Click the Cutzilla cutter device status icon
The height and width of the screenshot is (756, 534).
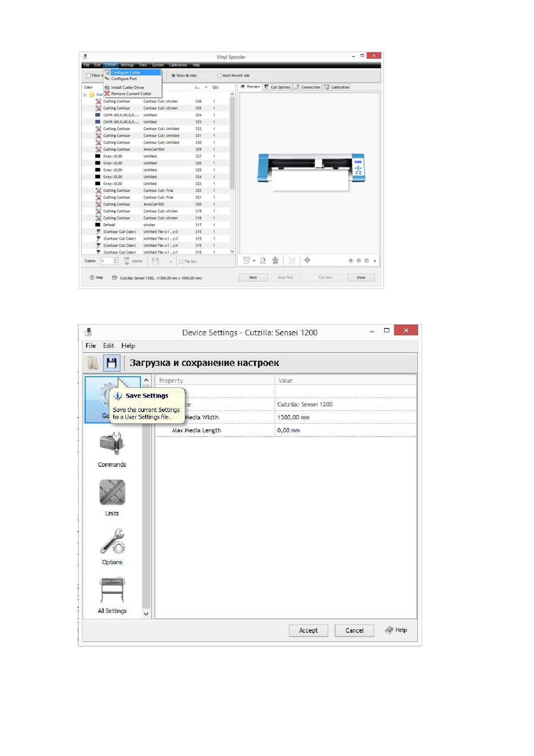tap(114, 278)
